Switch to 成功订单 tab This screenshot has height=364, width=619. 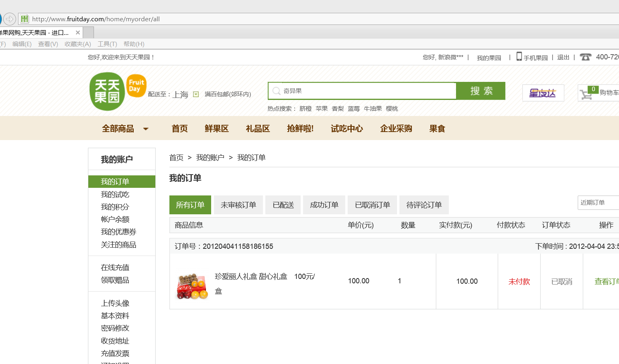pyautogui.click(x=324, y=205)
